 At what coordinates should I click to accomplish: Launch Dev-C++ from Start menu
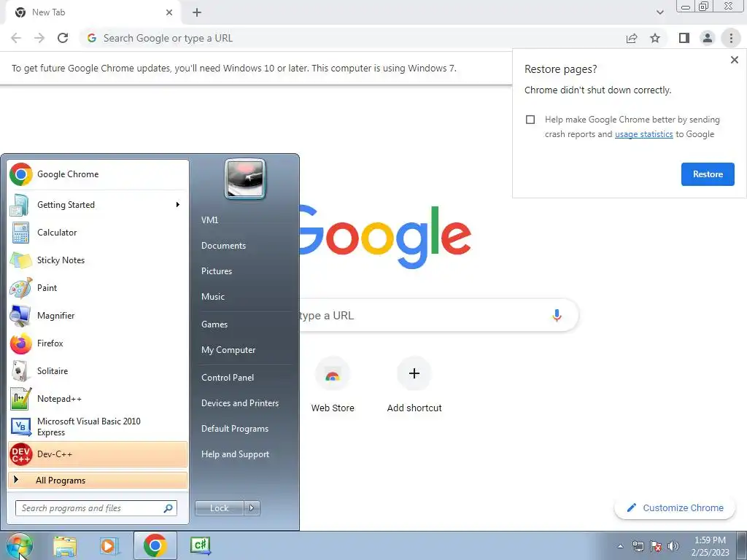click(x=98, y=454)
